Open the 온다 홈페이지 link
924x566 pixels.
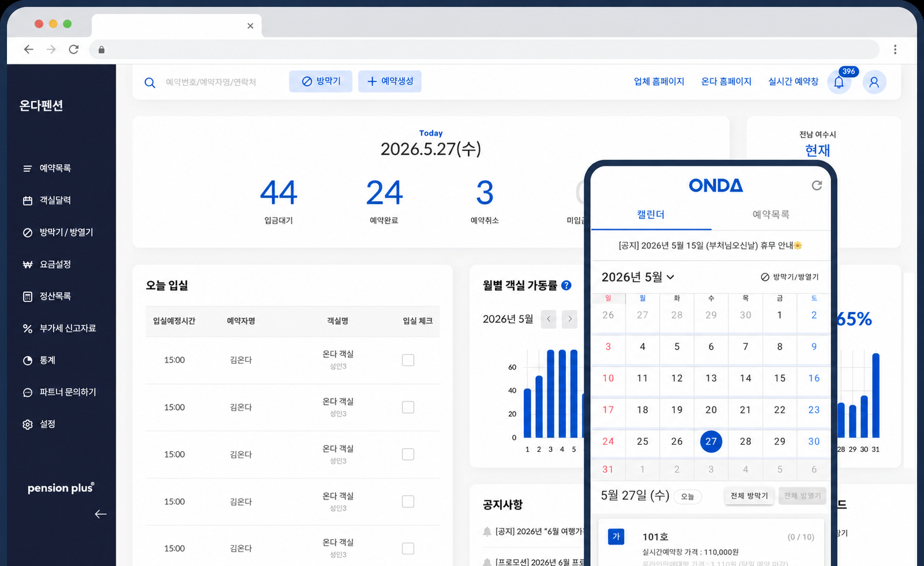point(726,82)
